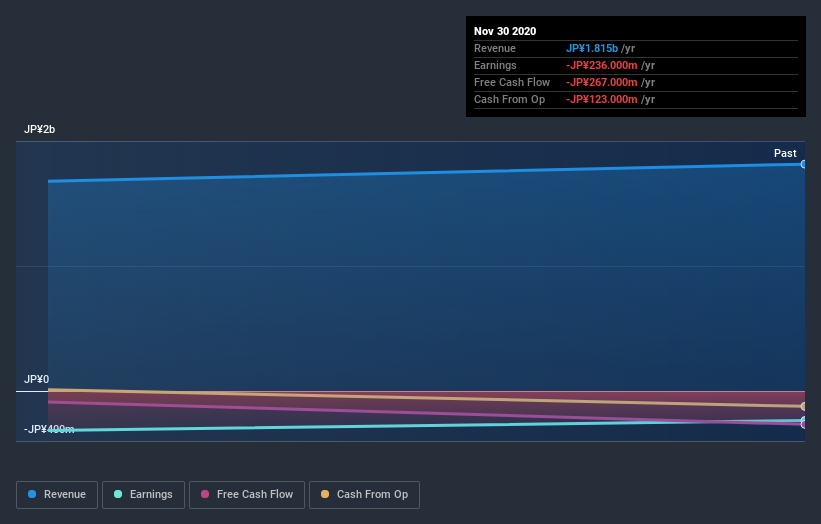Click the JP¥2b axis label
Screen dimensions: 821x524
[x=39, y=129]
